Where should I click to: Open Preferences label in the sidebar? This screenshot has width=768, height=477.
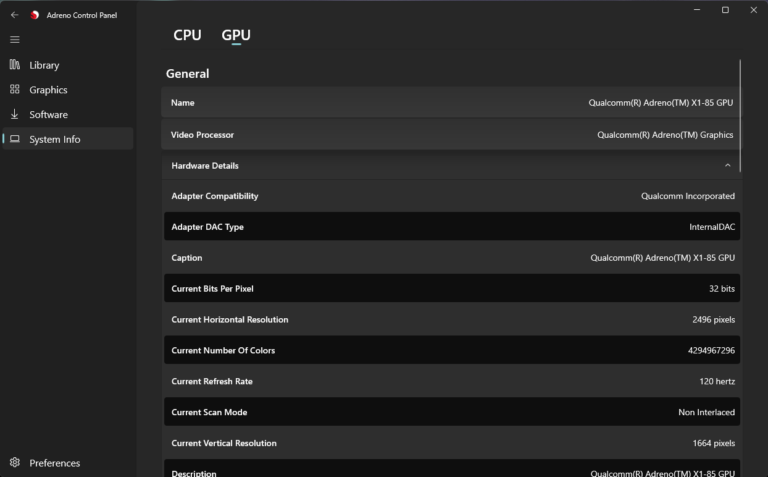point(55,463)
